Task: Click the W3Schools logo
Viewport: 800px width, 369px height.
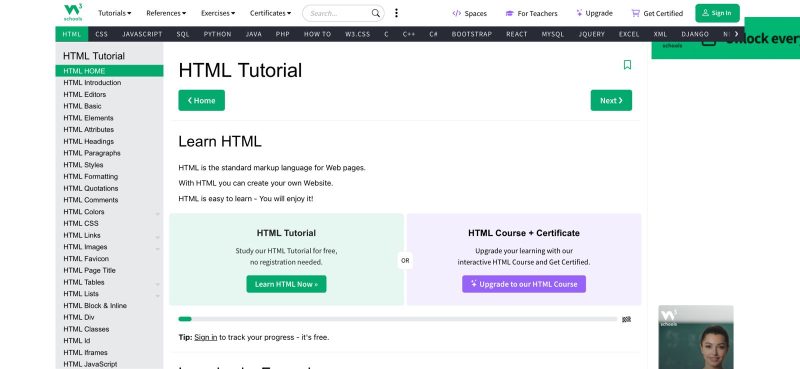Action: pos(73,12)
